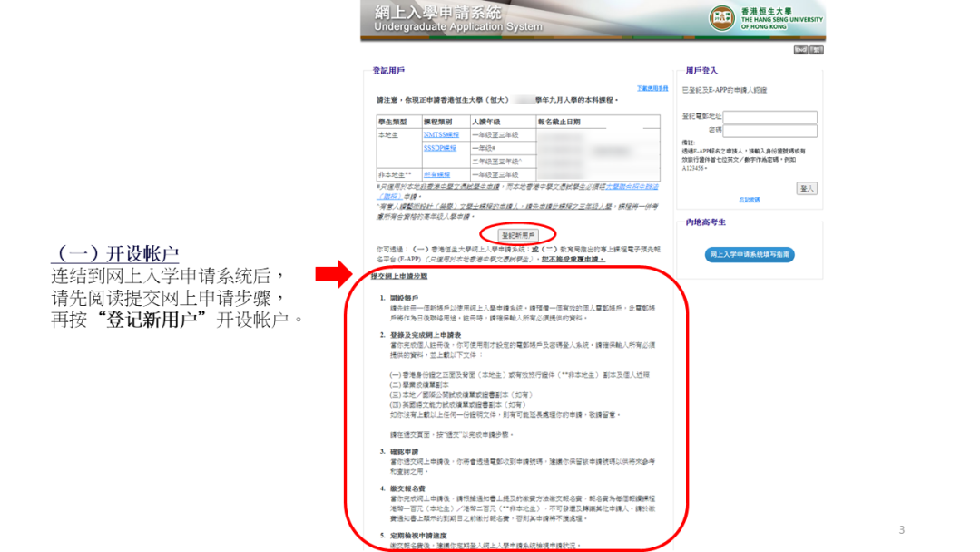
Task: Select the 登記用戶 section heading
Action: click(x=388, y=71)
